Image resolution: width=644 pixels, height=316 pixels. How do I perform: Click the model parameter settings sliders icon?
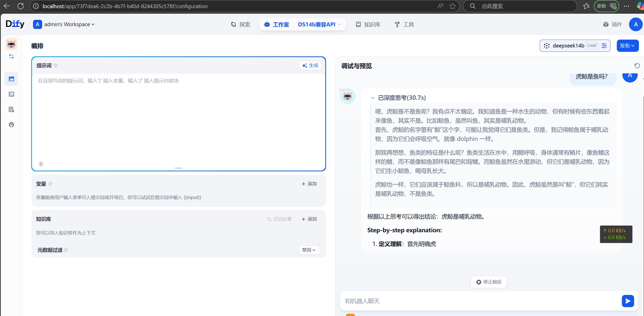pyautogui.click(x=604, y=46)
